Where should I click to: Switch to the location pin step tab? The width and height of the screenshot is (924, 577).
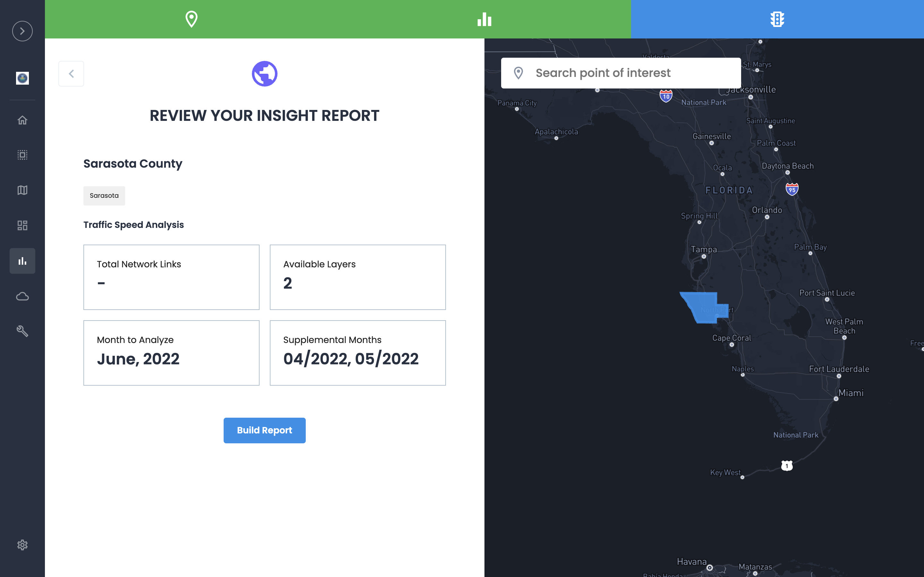191,19
